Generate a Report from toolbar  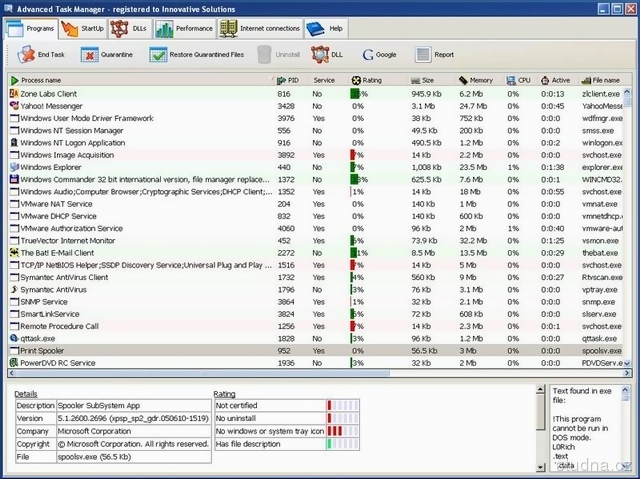click(434, 55)
